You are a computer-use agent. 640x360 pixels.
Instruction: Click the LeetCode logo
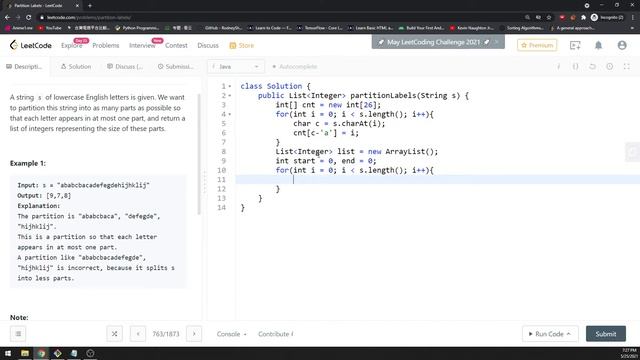(x=31, y=45)
